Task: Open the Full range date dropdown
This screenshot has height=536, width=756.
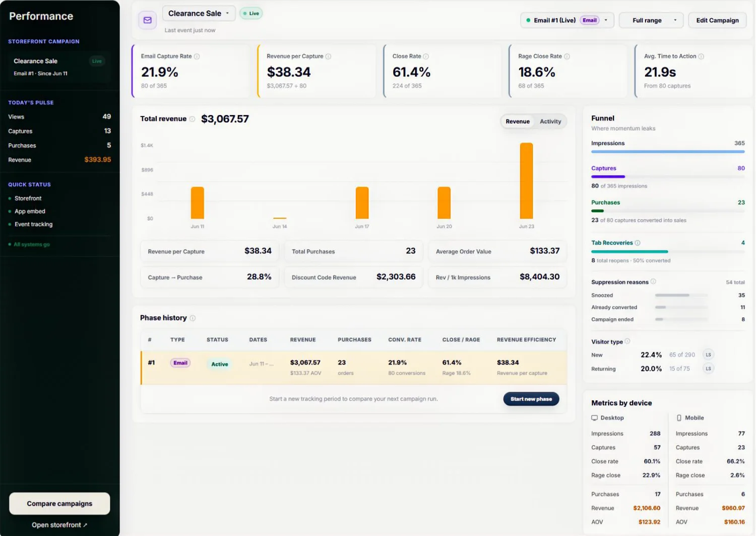Action: point(651,20)
